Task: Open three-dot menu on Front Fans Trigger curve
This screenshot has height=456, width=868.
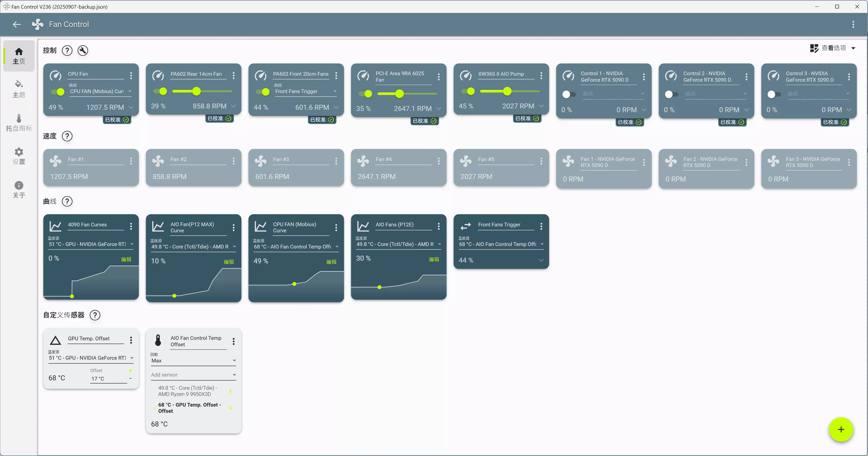Action: point(541,226)
